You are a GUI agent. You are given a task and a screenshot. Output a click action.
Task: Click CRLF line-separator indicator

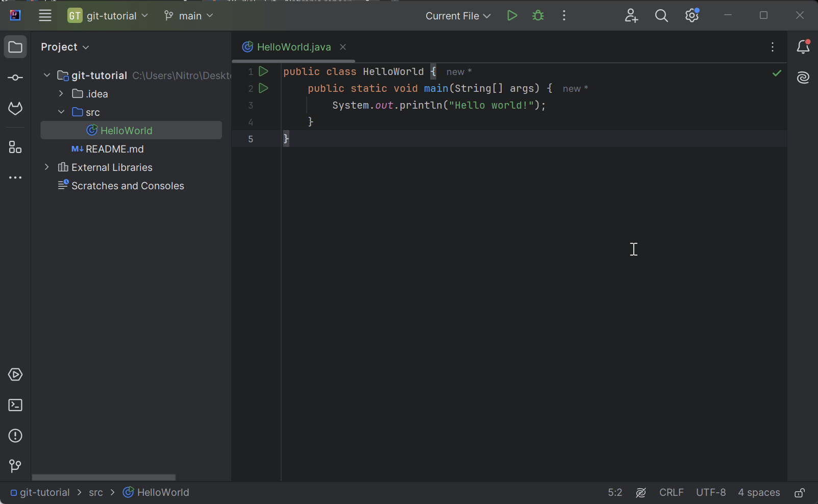pos(671,492)
